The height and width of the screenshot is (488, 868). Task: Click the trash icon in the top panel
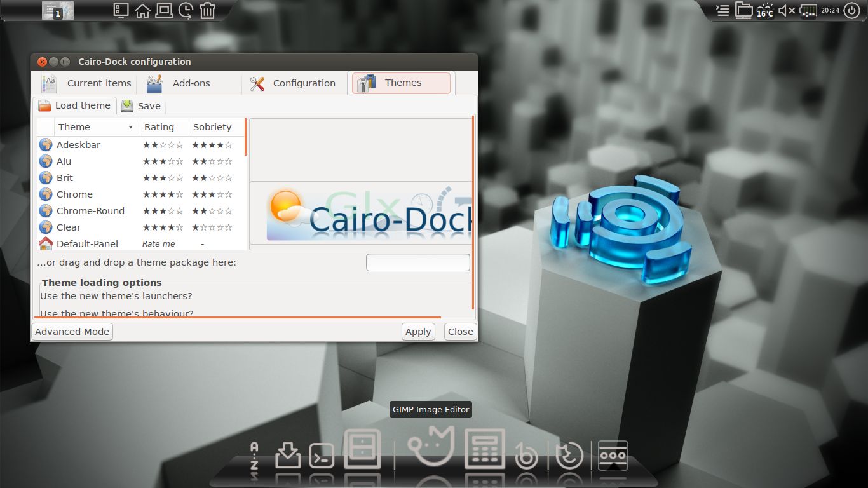(207, 10)
